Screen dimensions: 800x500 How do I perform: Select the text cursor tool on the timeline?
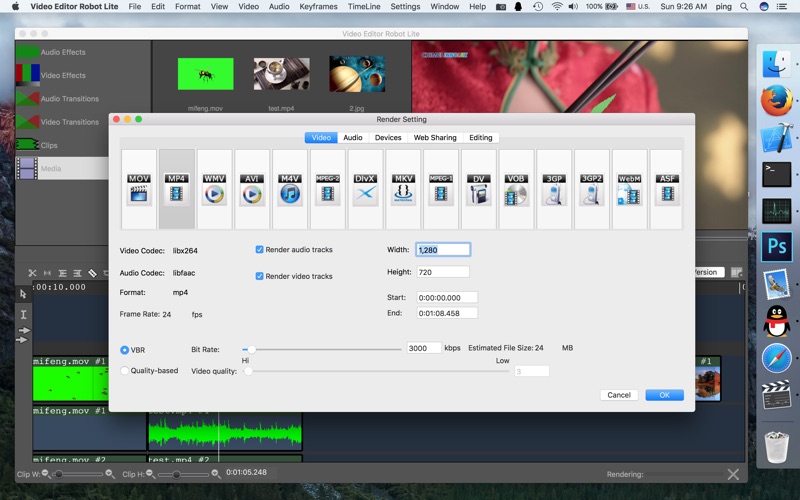tap(23, 314)
